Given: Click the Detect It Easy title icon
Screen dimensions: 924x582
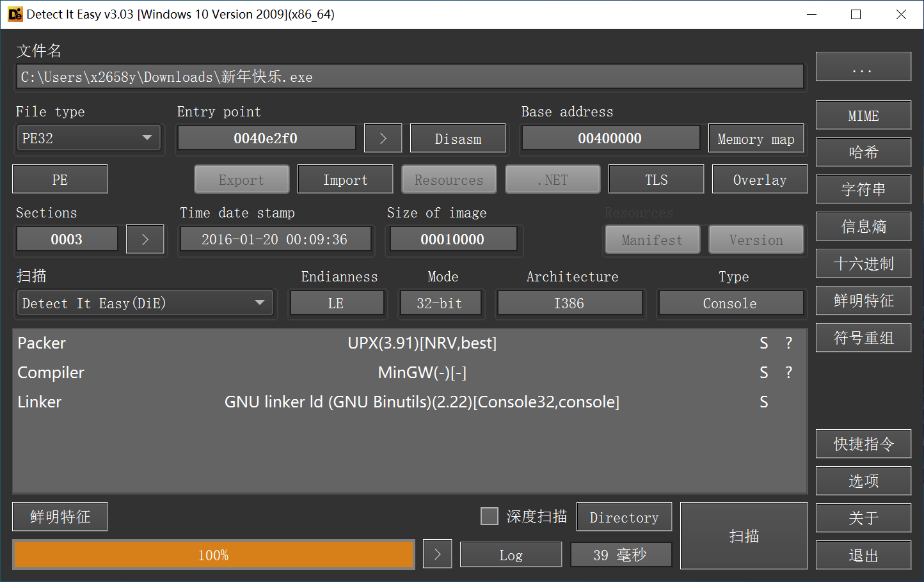Looking at the screenshot, I should point(15,14).
